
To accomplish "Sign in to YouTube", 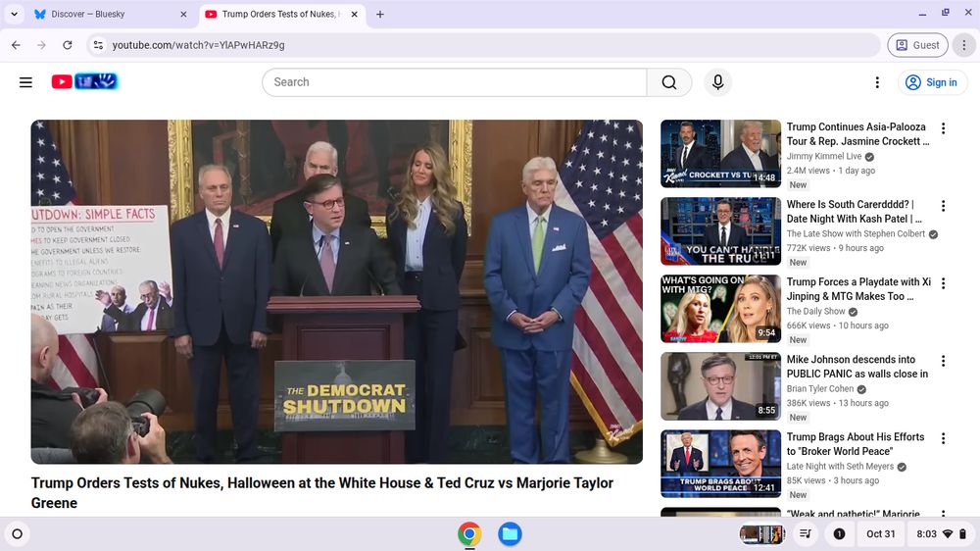I will pyautogui.click(x=932, y=82).
